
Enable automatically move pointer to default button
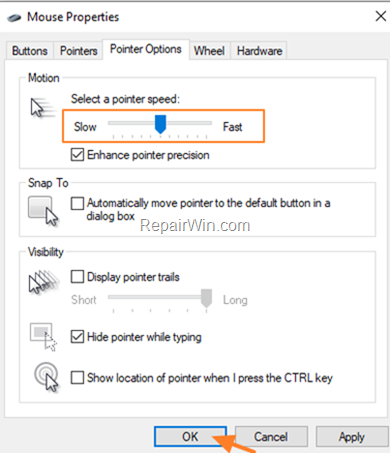[77, 203]
